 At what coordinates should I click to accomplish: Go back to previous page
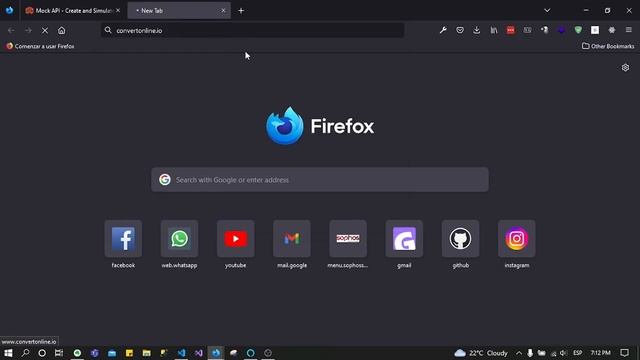(x=11, y=30)
